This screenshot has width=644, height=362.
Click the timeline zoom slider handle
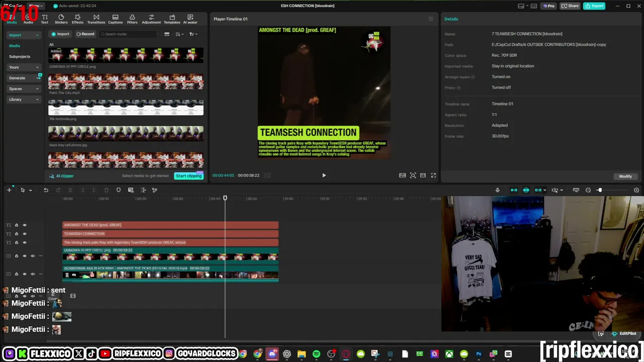(x=599, y=190)
